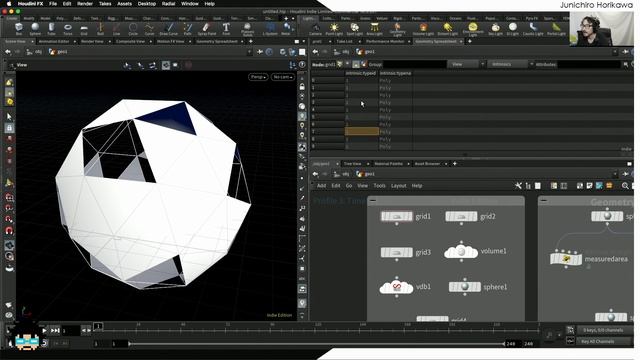
Task: Open the Assets menu
Action: coord(124,4)
